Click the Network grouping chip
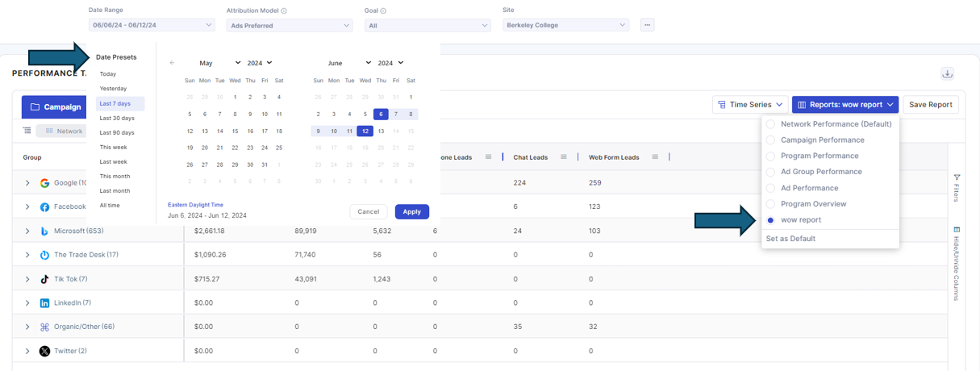Screen dimensions: 980x371 tap(60, 131)
